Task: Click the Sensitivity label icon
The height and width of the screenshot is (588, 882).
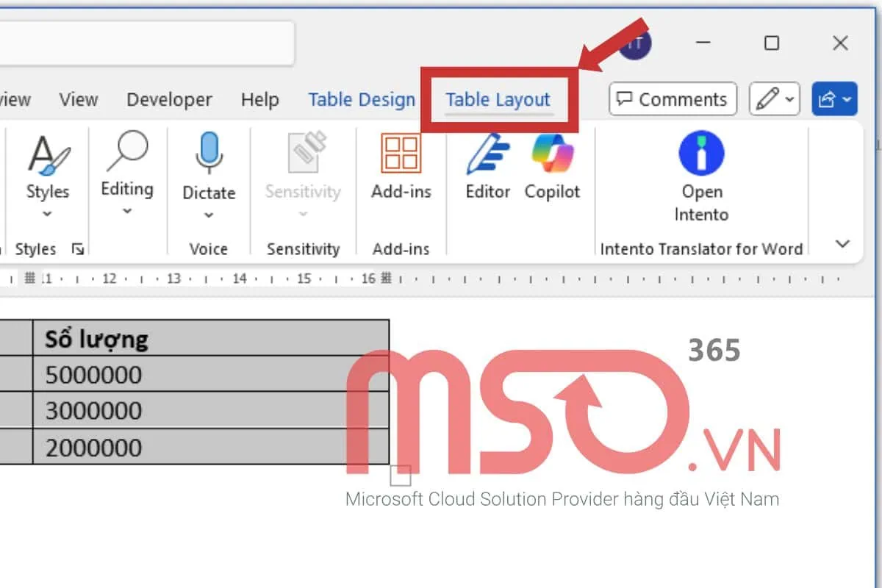Action: pyautogui.click(x=303, y=154)
